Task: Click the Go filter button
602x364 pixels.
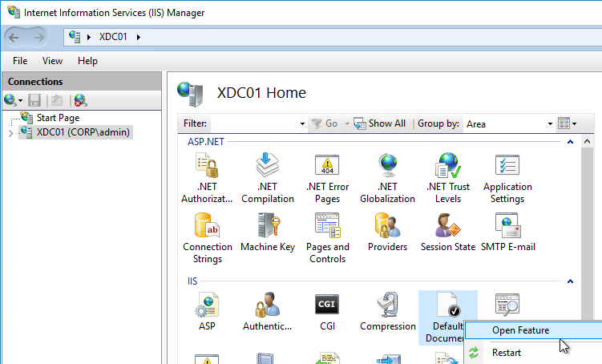Action: pyautogui.click(x=325, y=123)
